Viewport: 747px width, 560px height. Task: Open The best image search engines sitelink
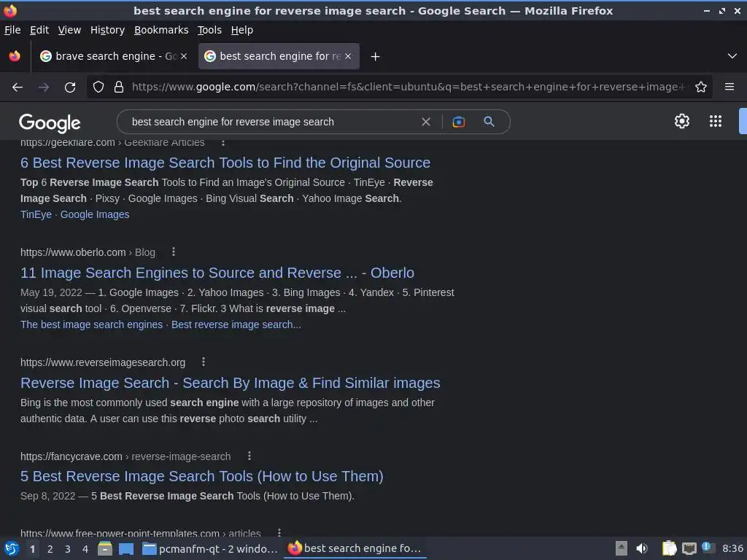(x=91, y=324)
